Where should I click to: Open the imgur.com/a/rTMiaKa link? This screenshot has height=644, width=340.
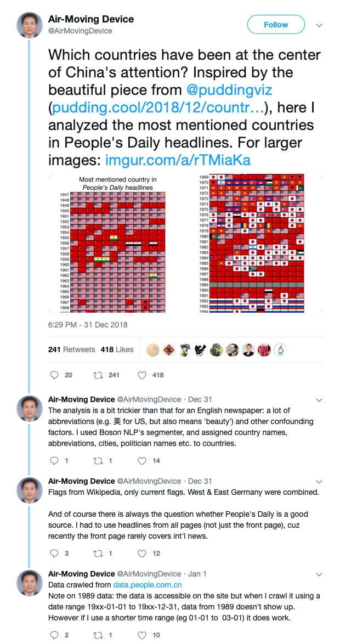click(x=178, y=160)
